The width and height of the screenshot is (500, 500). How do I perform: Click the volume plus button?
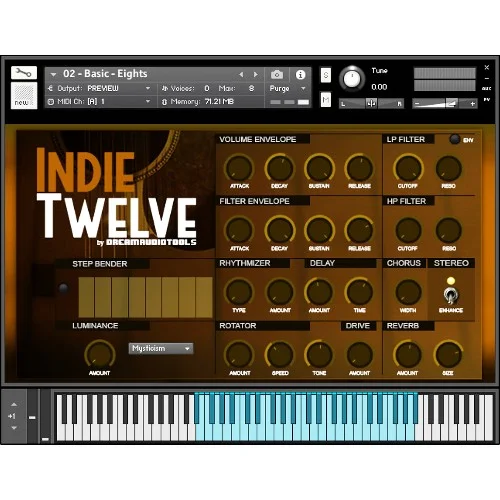coord(472,104)
